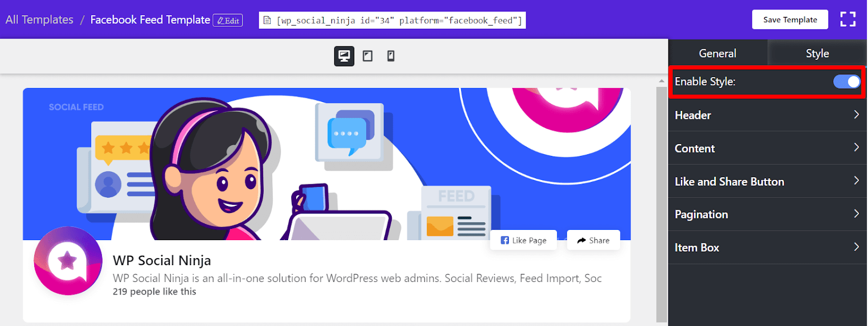Open the WP Social Ninja page title
The image size is (868, 326).
(162, 261)
